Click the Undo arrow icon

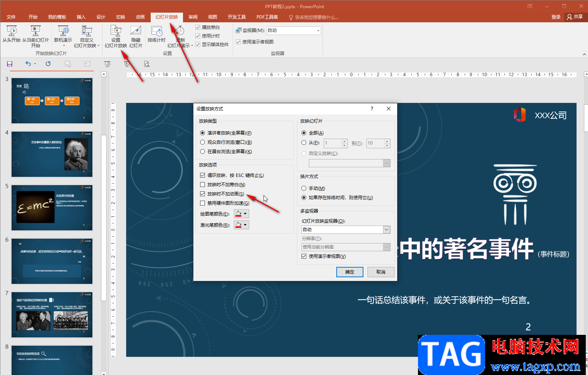click(x=28, y=64)
